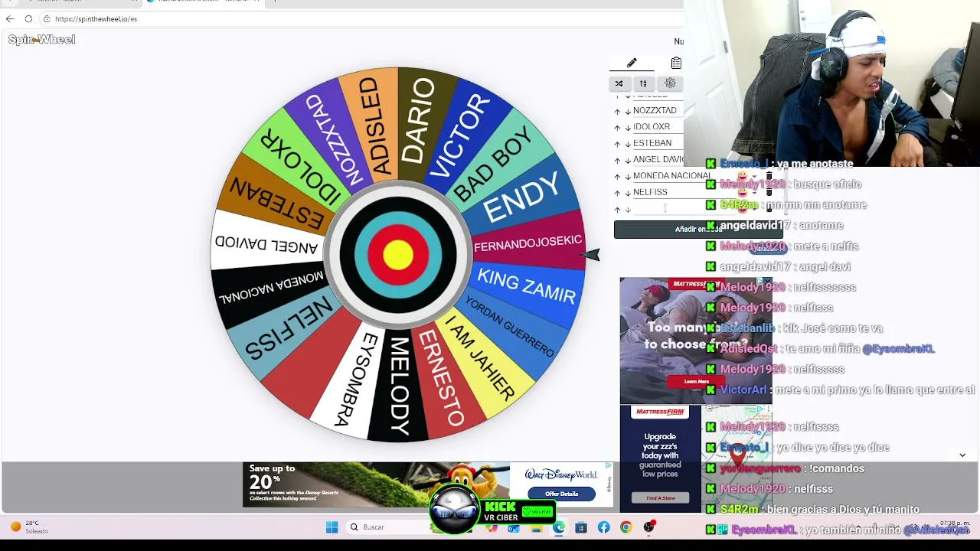
Task: Click Offer Details in the Disney ad
Action: coord(561,494)
